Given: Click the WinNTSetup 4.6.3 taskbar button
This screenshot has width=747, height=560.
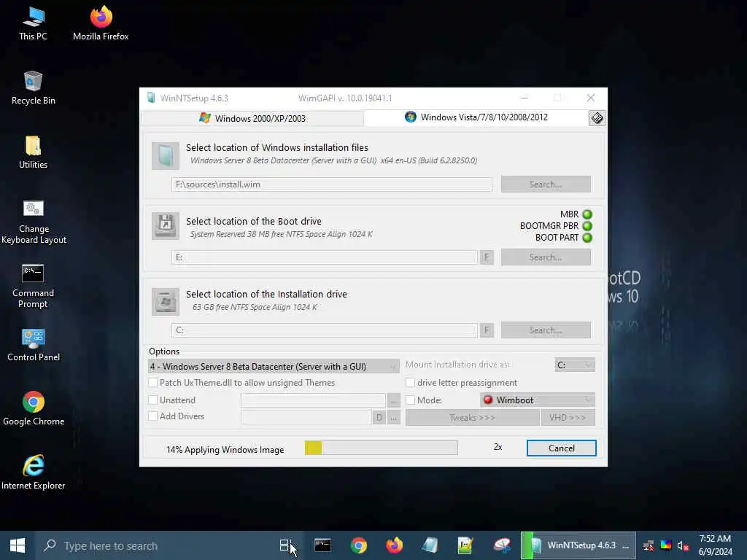Looking at the screenshot, I should (x=578, y=545).
